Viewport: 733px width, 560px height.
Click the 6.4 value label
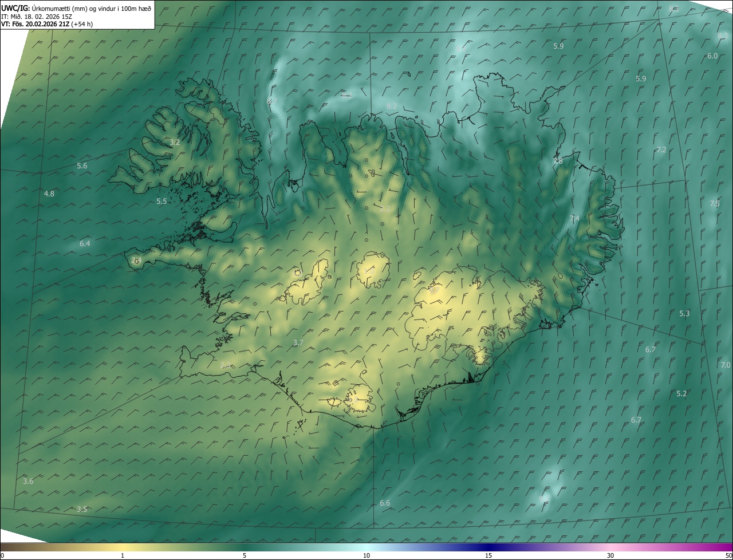coord(85,243)
